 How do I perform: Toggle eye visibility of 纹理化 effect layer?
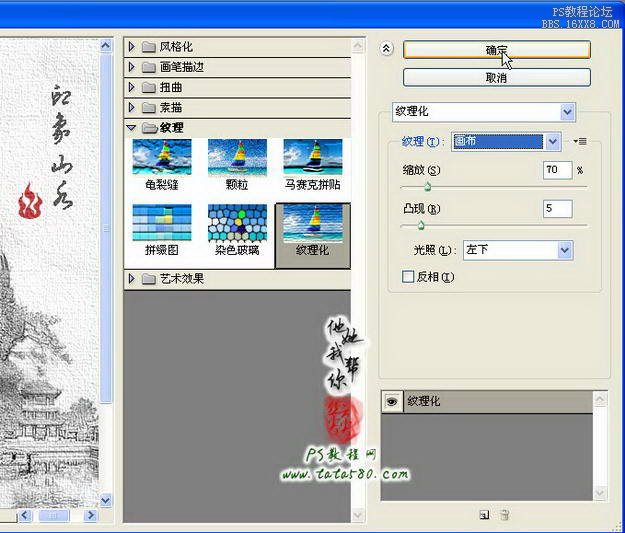click(392, 401)
